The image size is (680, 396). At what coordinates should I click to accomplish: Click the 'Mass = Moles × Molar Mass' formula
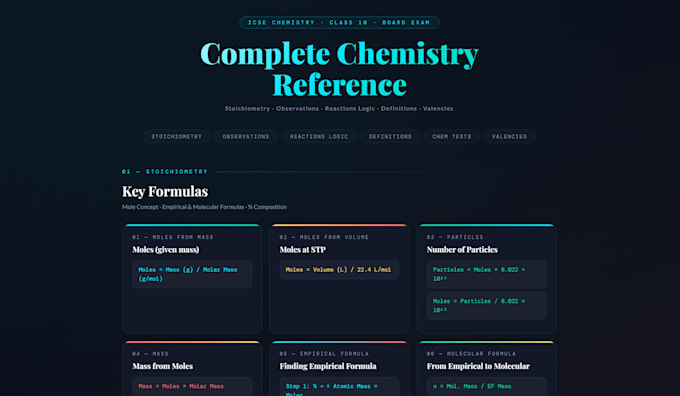tap(192, 386)
